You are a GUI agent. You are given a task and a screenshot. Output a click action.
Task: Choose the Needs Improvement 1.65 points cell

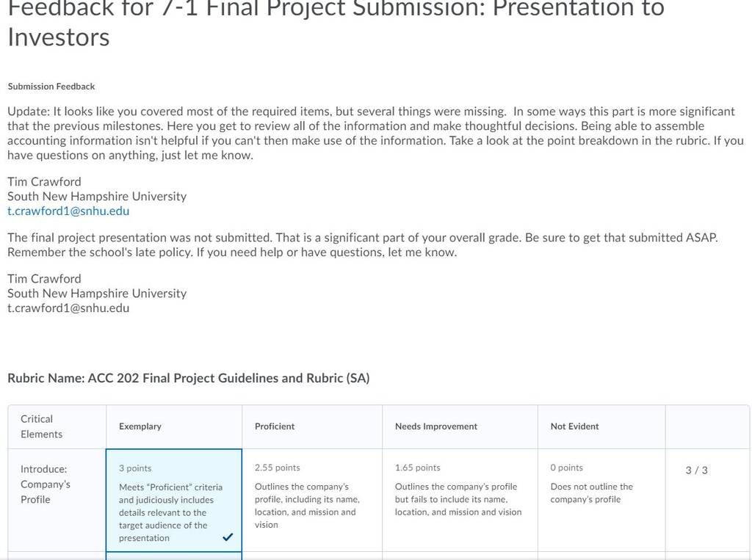(x=460, y=501)
